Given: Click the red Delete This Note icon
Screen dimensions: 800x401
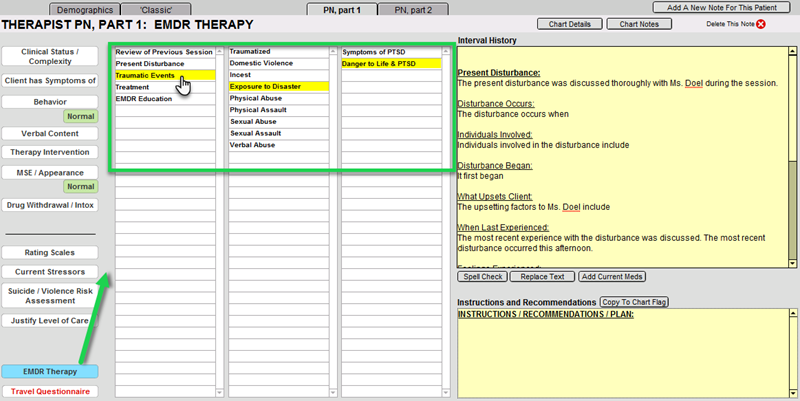Looking at the screenshot, I should pos(761,23).
